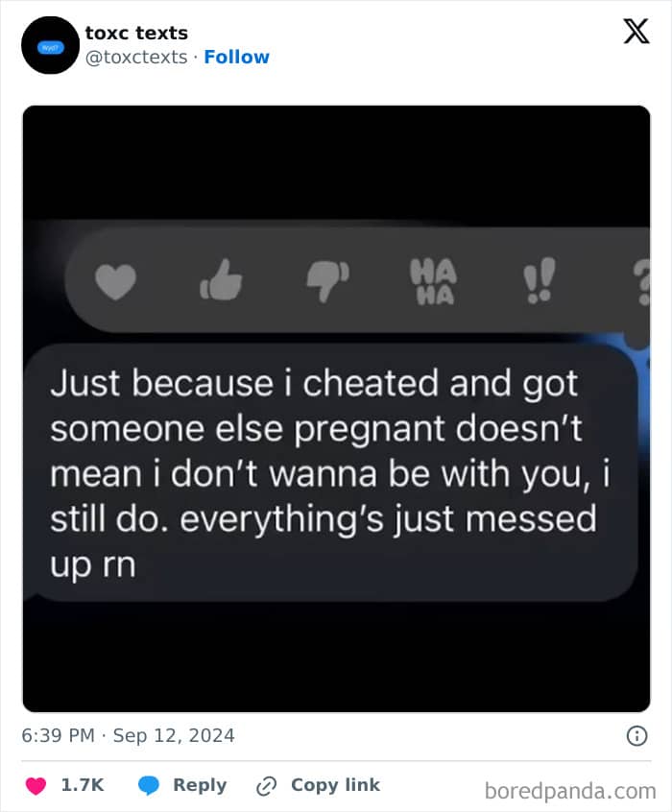Like the tweet with pink heart
The width and height of the screenshot is (672, 812).
pos(36,785)
